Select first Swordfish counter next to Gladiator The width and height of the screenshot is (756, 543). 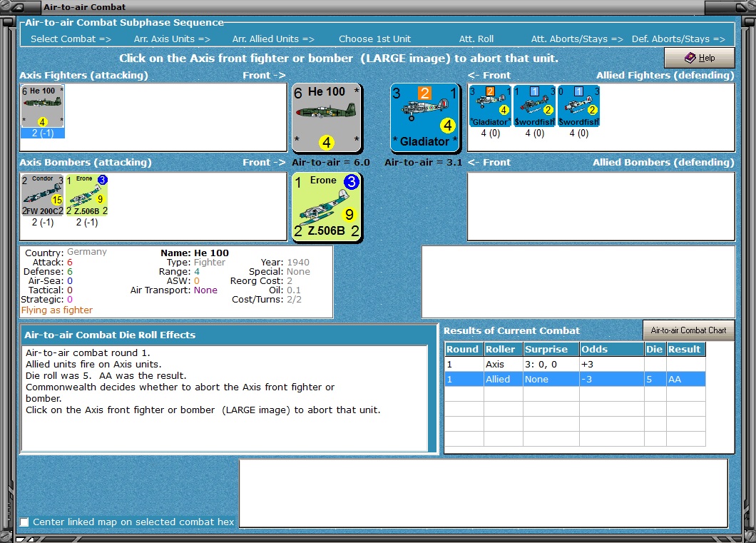click(x=535, y=106)
